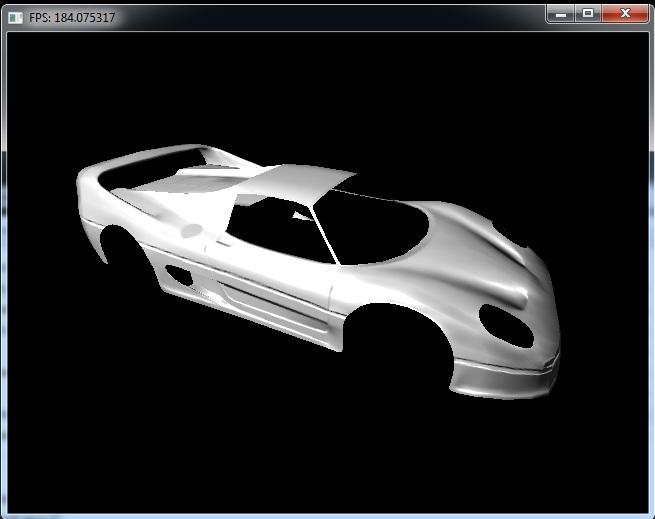This screenshot has height=519, width=655.
Task: Click the small oval side mirror mount
Action: (190, 231)
